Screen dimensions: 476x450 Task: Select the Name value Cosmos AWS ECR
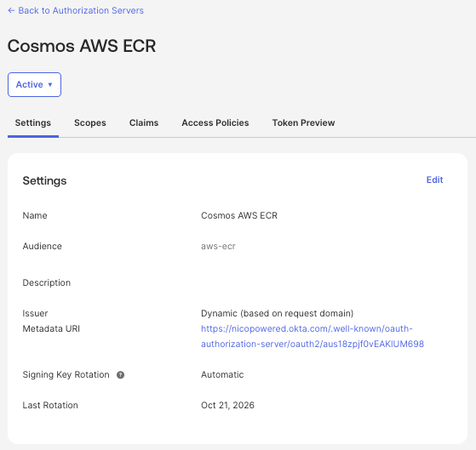click(x=239, y=215)
